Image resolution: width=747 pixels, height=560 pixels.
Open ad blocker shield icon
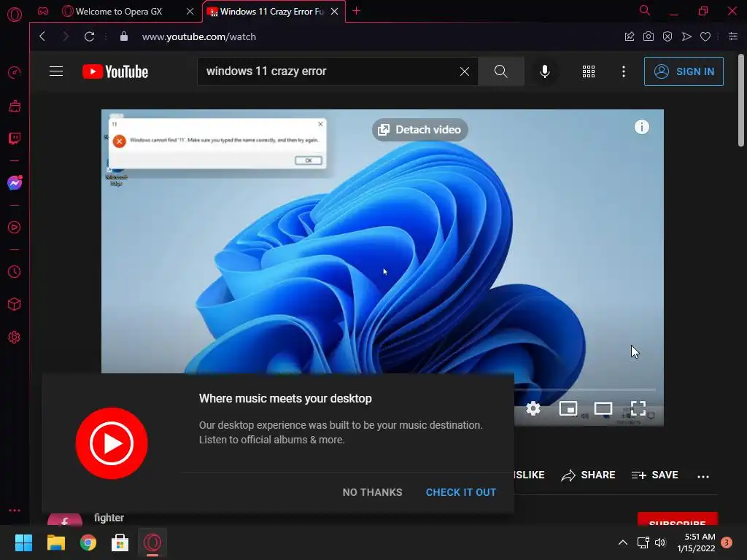[667, 36]
